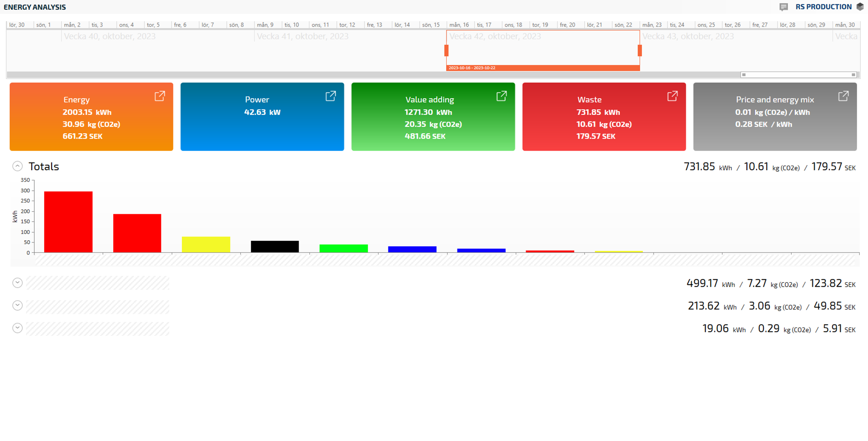Click the black bar in Totals chart
The width and height of the screenshot is (868, 441).
coord(275,246)
